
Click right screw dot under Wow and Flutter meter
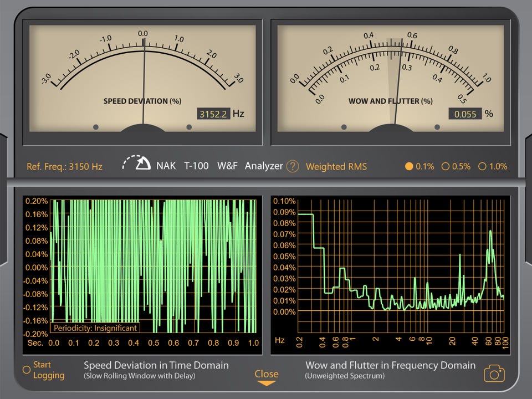[x=437, y=127]
